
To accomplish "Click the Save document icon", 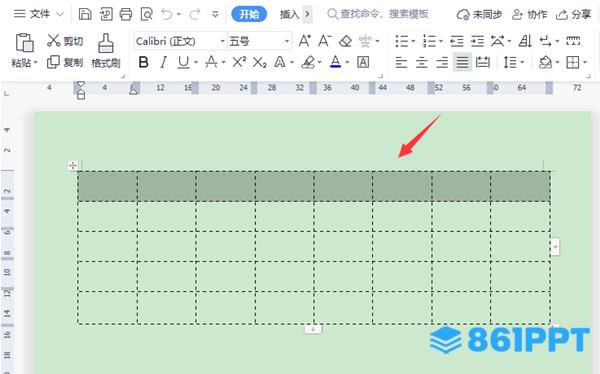I will 85,14.
